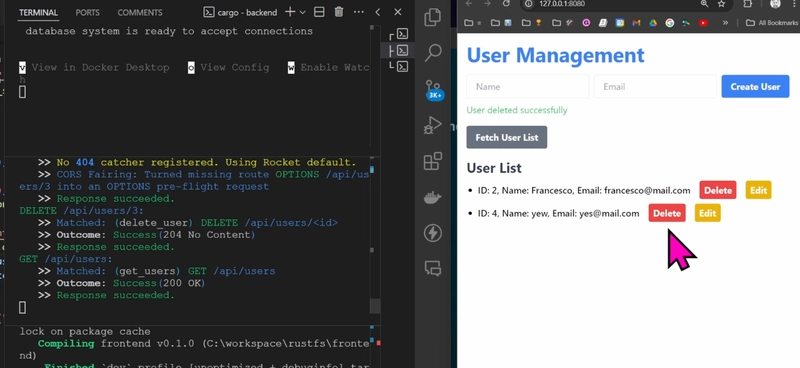This screenshot has width=800, height=368.
Task: Open the Run and Debug view
Action: click(x=433, y=125)
